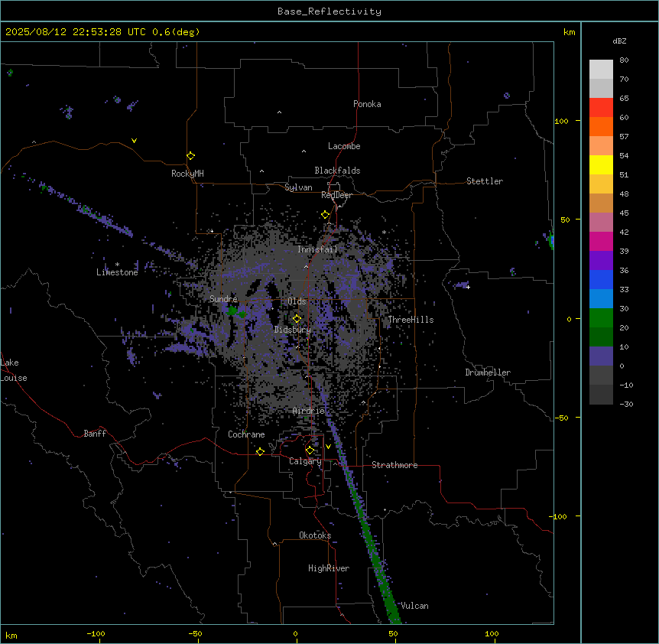Click the Innisfail town label
The height and width of the screenshot is (644, 659).
(317, 249)
